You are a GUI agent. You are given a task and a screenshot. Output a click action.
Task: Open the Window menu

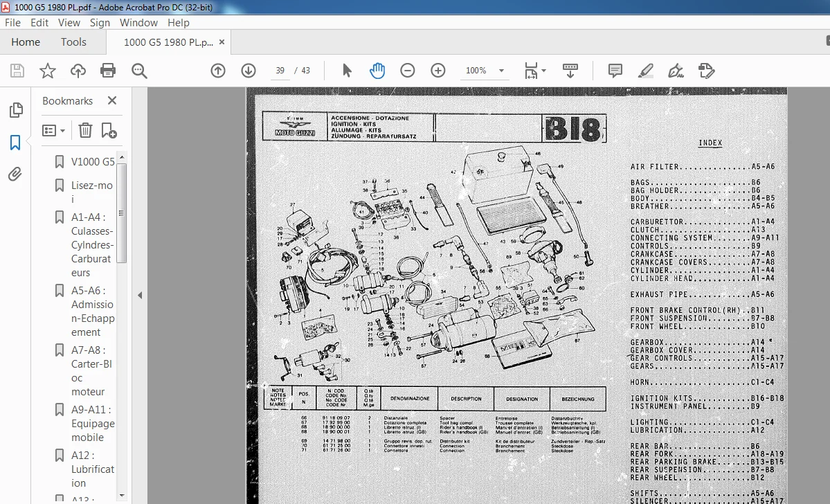click(x=138, y=23)
